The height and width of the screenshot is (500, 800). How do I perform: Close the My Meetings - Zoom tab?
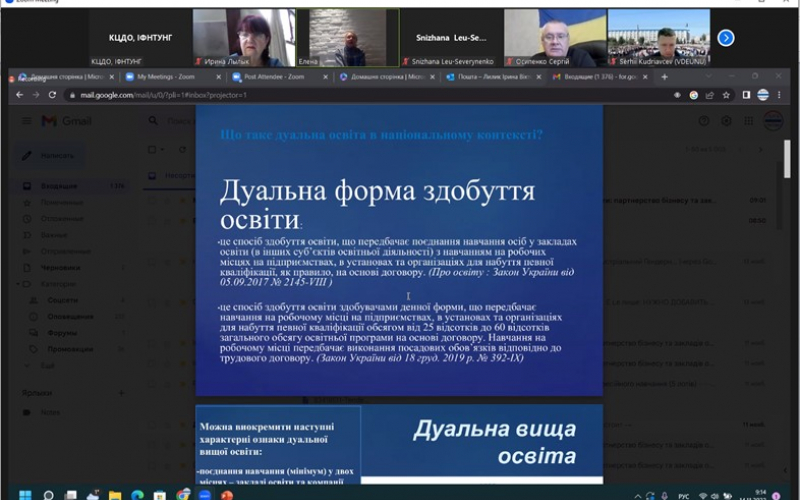click(218, 77)
